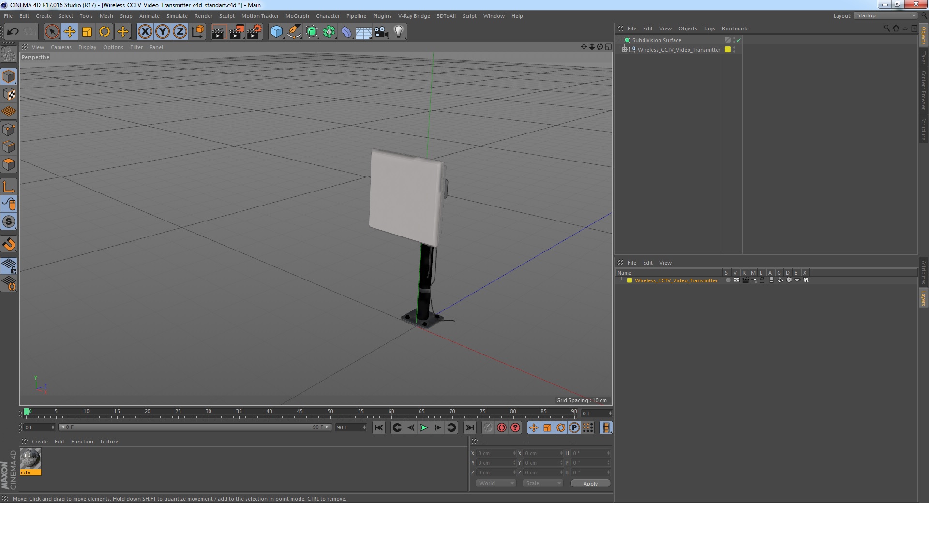Open the Layout Startup dropdown
This screenshot has width=929, height=560.
[x=886, y=16]
